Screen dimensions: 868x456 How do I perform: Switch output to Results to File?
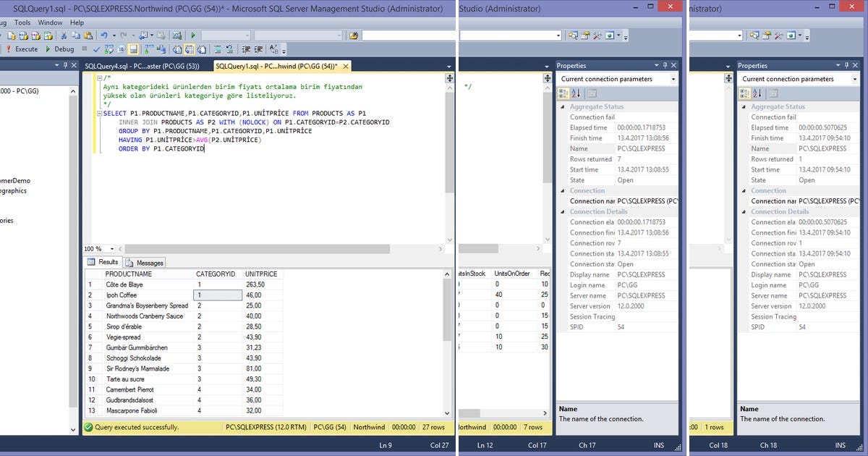(201, 49)
